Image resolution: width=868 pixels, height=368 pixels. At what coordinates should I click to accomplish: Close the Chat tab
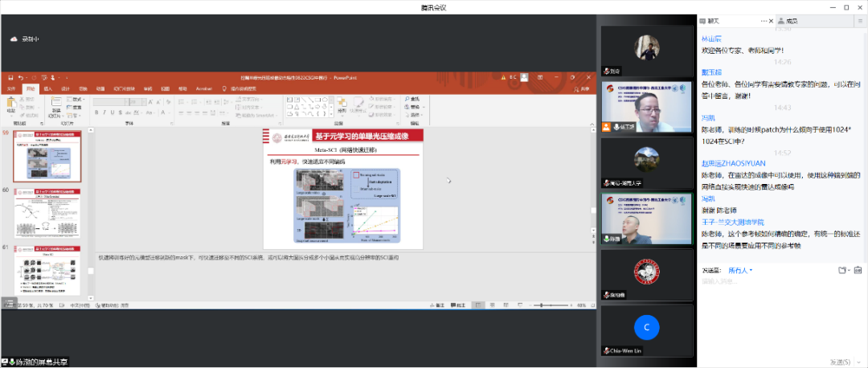tap(771, 20)
